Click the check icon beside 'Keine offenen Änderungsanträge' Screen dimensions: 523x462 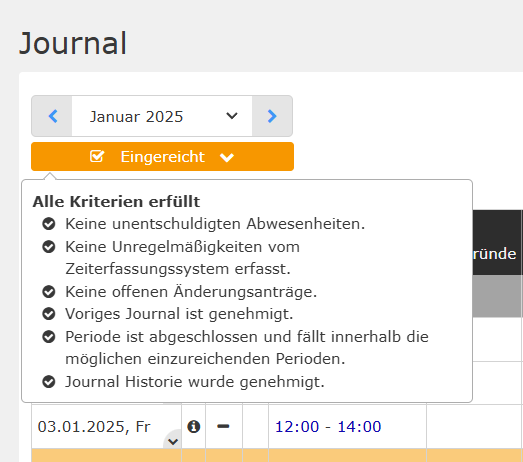pos(49,292)
